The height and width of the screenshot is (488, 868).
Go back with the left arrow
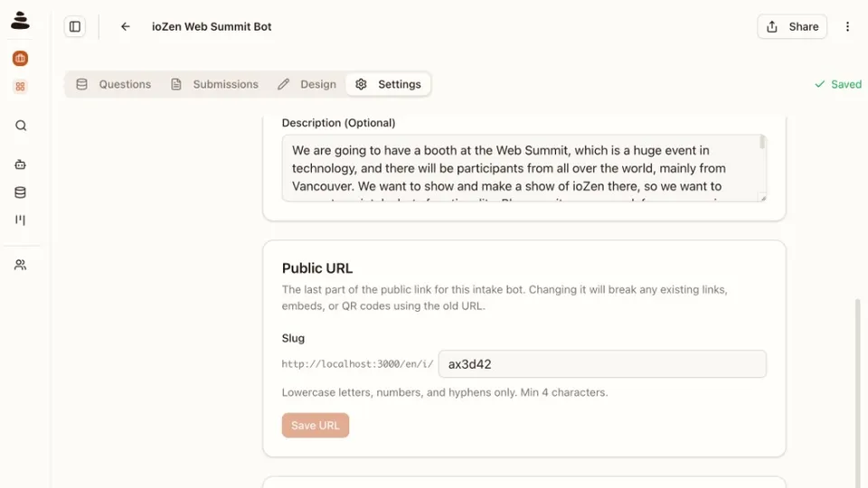coord(126,26)
